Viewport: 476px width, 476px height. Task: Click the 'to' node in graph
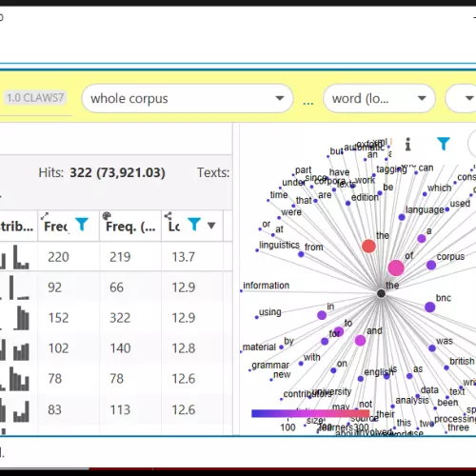pyautogui.click(x=339, y=331)
